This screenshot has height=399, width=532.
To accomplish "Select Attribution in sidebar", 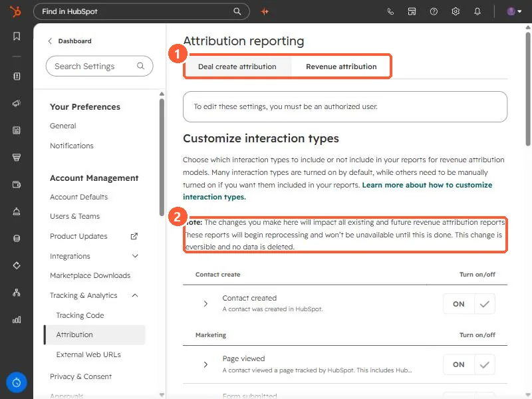I will tap(95, 335).
